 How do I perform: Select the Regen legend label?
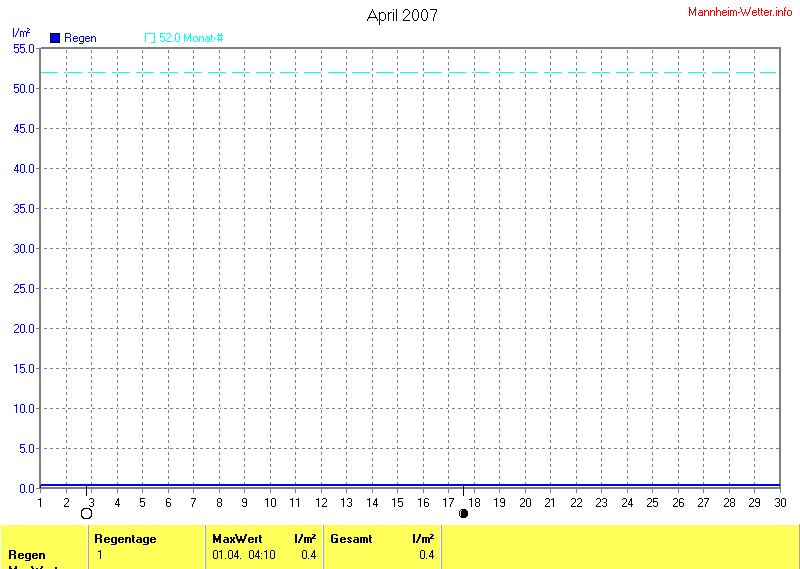(x=80, y=38)
